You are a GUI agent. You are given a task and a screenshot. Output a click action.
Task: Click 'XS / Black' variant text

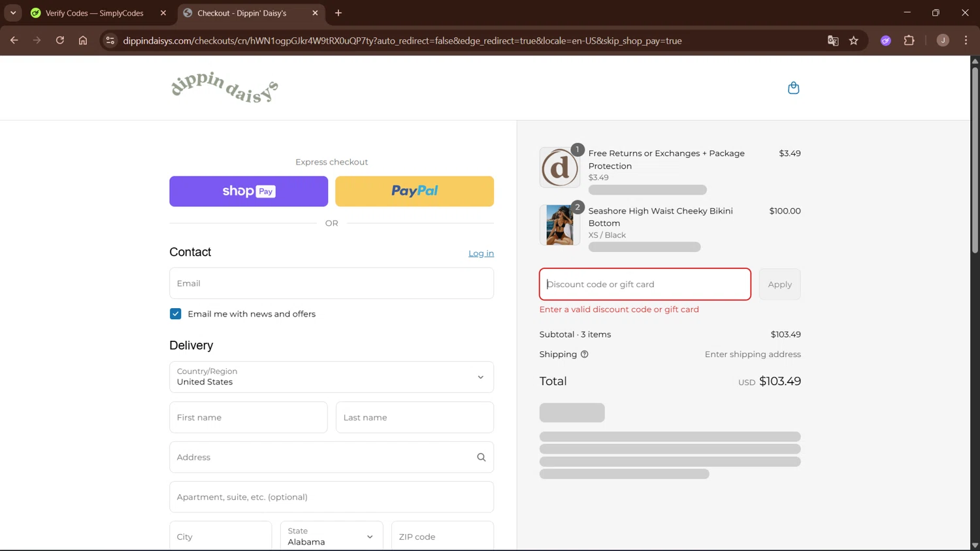coord(607,235)
